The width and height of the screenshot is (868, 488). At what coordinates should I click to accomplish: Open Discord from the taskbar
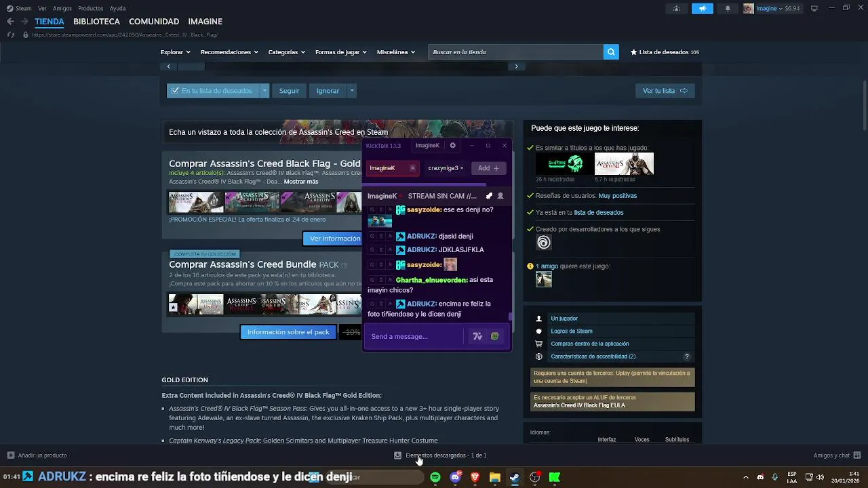[x=455, y=477]
